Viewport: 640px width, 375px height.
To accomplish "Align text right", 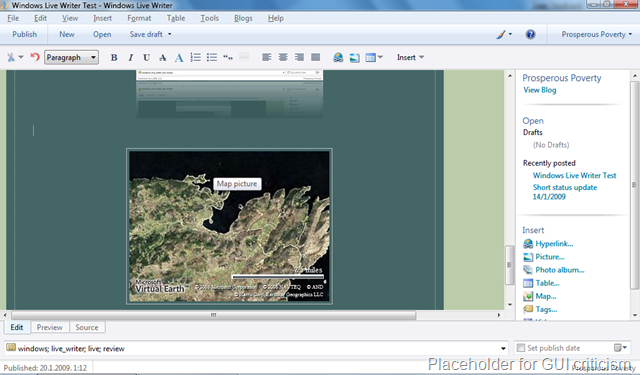I will [x=299, y=57].
